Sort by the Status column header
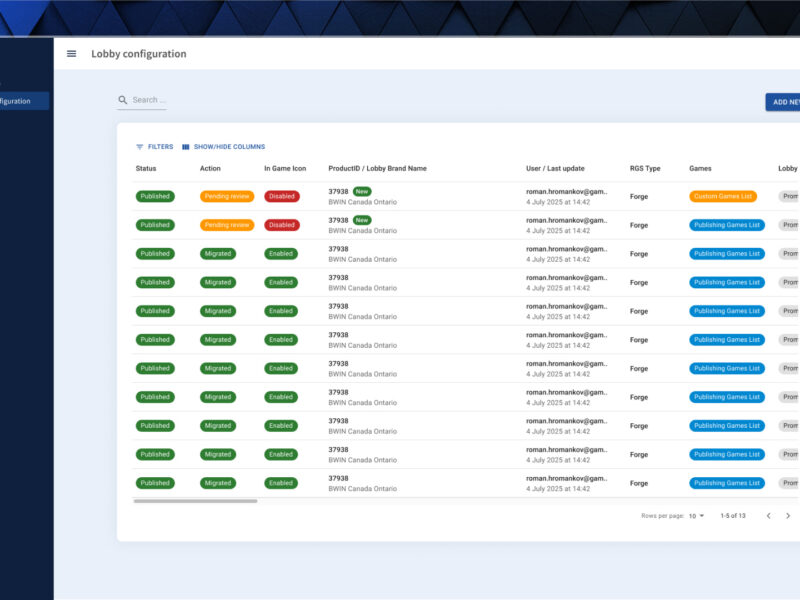The width and height of the screenshot is (800, 600). tap(146, 169)
